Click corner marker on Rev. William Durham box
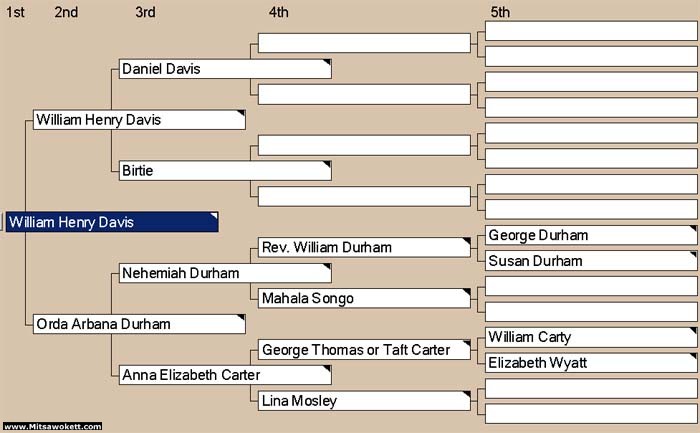Image resolution: width=700 pixels, height=433 pixels. tap(467, 241)
